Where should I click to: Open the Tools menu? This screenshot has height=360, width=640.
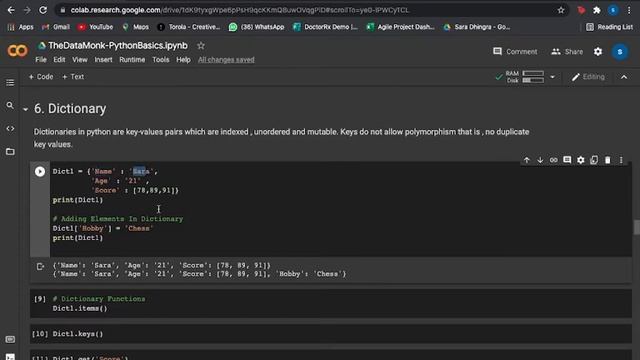coord(160,60)
